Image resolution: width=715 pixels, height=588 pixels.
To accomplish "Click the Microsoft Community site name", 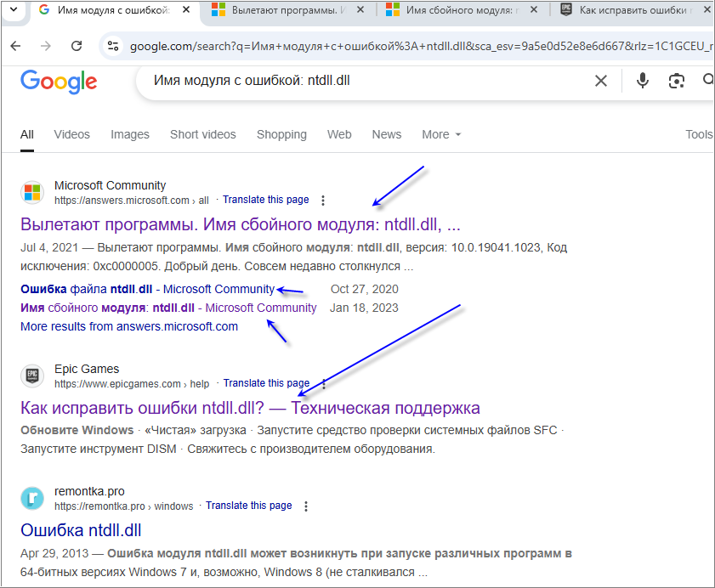I will coord(110,185).
